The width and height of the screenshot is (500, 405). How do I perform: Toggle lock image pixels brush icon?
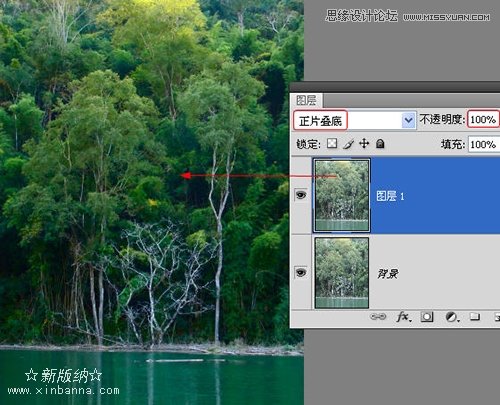coord(348,144)
